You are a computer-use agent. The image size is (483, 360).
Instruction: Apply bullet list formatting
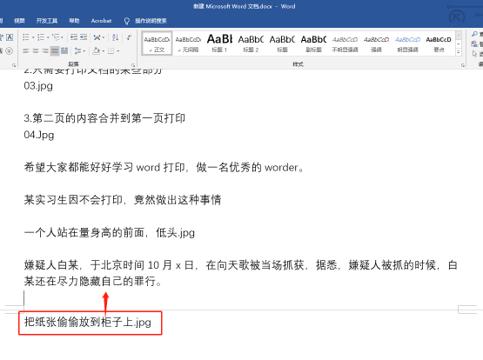(26, 37)
